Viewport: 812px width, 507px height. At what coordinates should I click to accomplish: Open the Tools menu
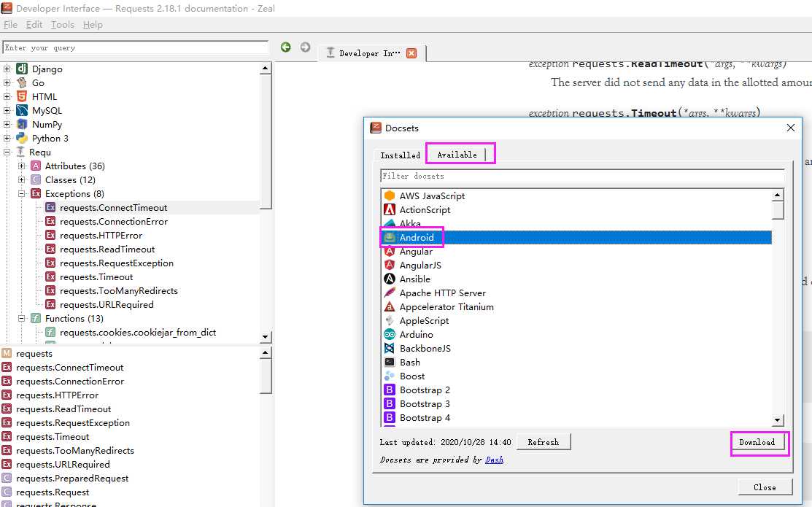(63, 24)
